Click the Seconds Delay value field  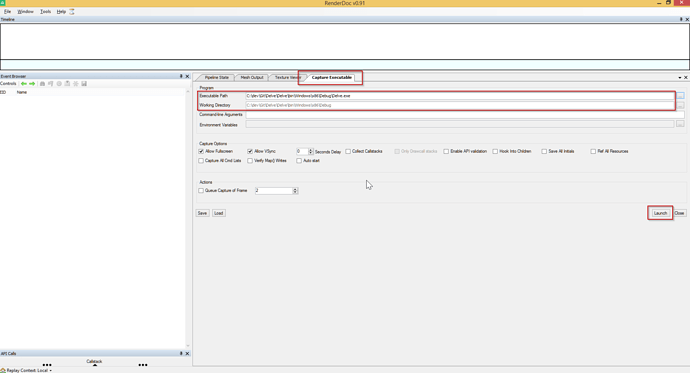click(x=302, y=151)
